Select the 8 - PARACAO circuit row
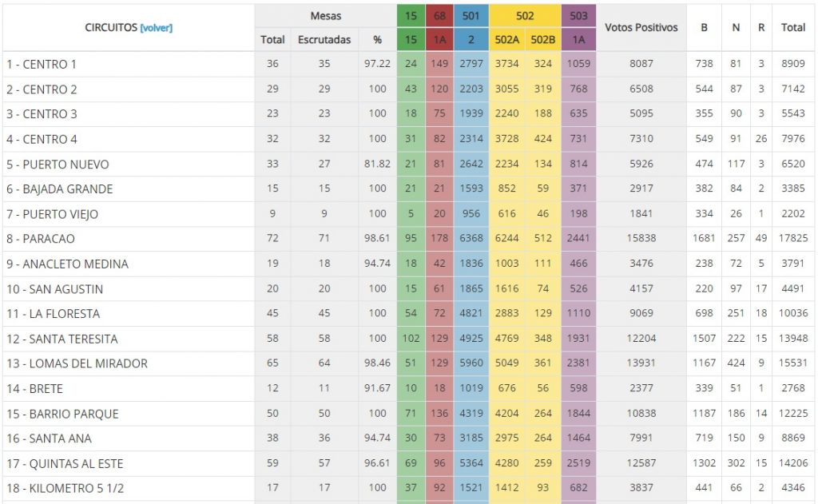This screenshot has width=818, height=504. point(41,239)
